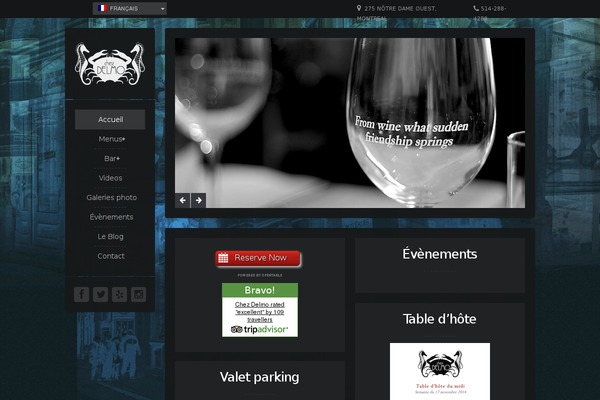
Task: Show previous slide in slideshow
Action: (x=183, y=200)
